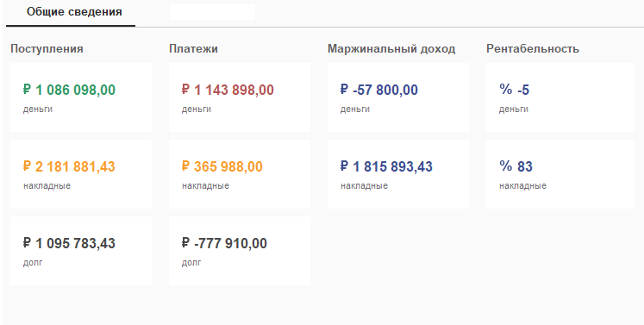Click the percent icon beside -5
Viewport: 644px width, 325px height.
[x=505, y=89]
